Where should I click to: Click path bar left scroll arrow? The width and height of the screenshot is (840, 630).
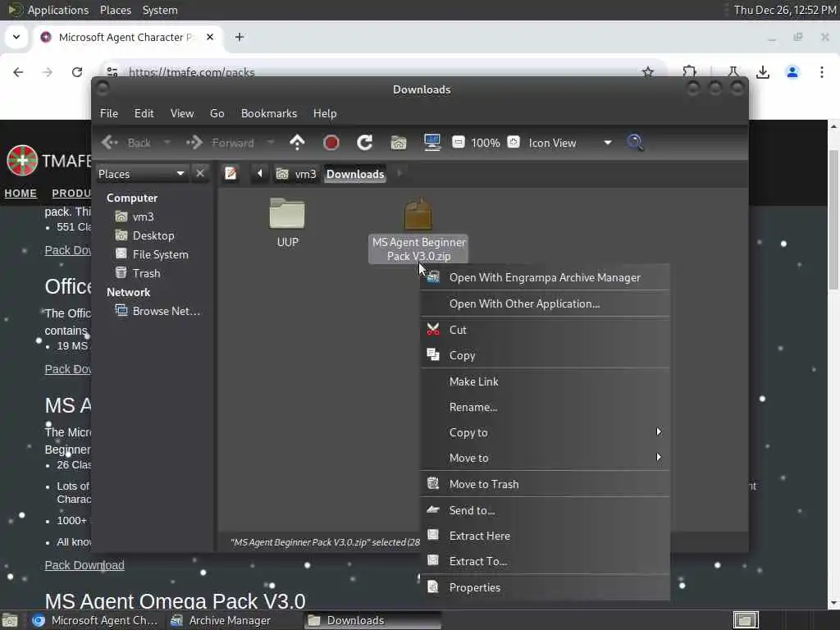click(x=260, y=174)
